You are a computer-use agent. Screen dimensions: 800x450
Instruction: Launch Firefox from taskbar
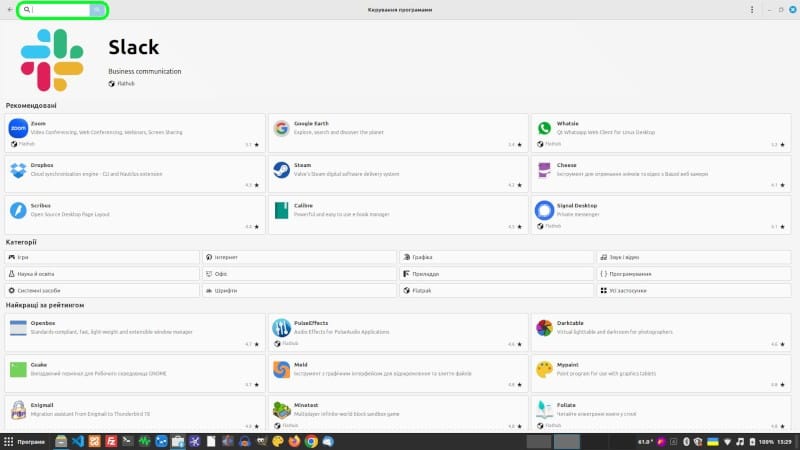(x=294, y=441)
